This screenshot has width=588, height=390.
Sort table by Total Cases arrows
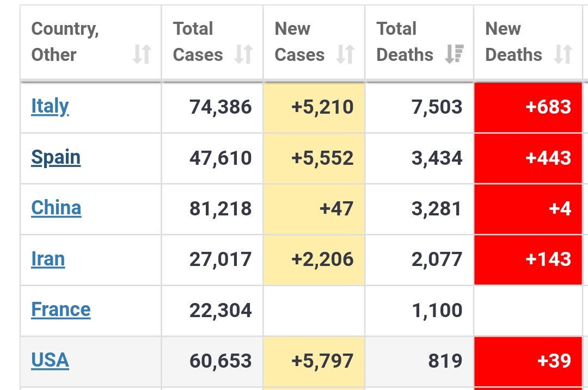(x=244, y=54)
